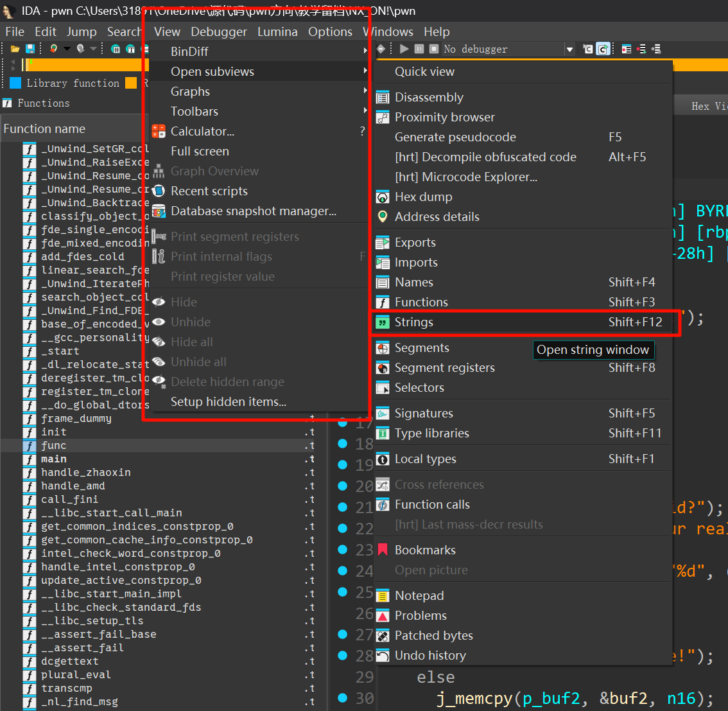Open Local types window

pyautogui.click(x=523, y=459)
